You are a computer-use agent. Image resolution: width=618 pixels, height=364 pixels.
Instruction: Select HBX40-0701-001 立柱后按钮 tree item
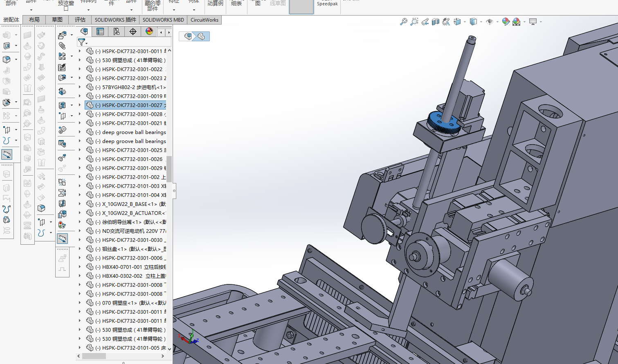(127, 267)
